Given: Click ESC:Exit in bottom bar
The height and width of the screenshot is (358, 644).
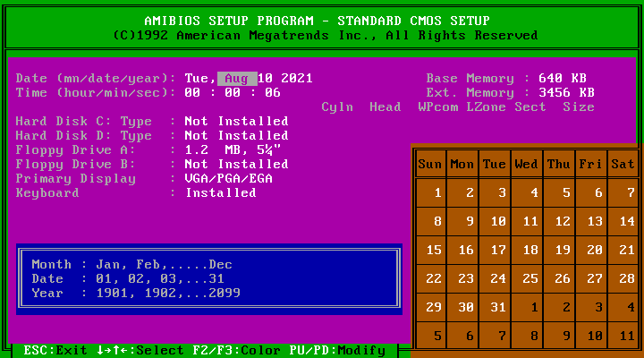Looking at the screenshot, I should [55, 350].
